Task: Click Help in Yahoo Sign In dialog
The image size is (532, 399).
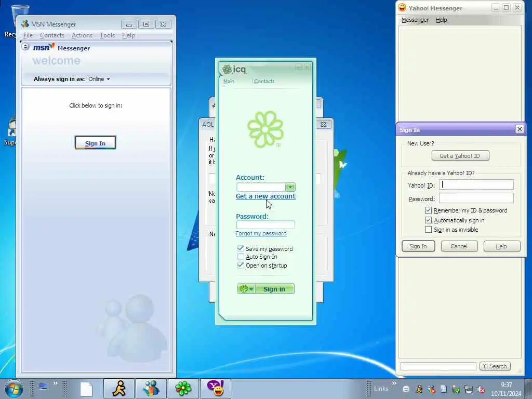Action: tap(501, 246)
